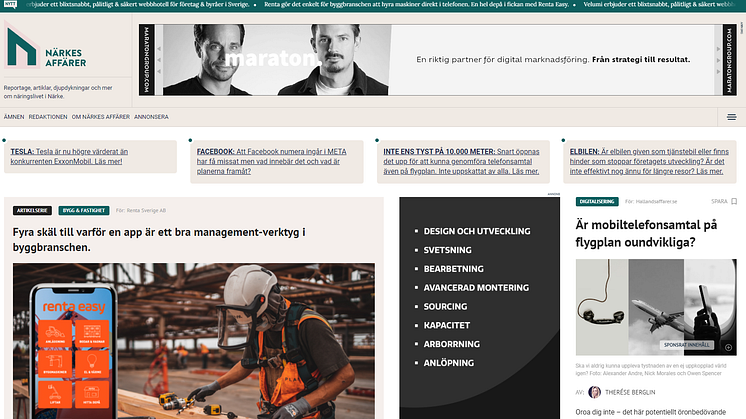The height and width of the screenshot is (419, 746).
Task: Open Om Närkes Affärer page
Action: pos(100,117)
